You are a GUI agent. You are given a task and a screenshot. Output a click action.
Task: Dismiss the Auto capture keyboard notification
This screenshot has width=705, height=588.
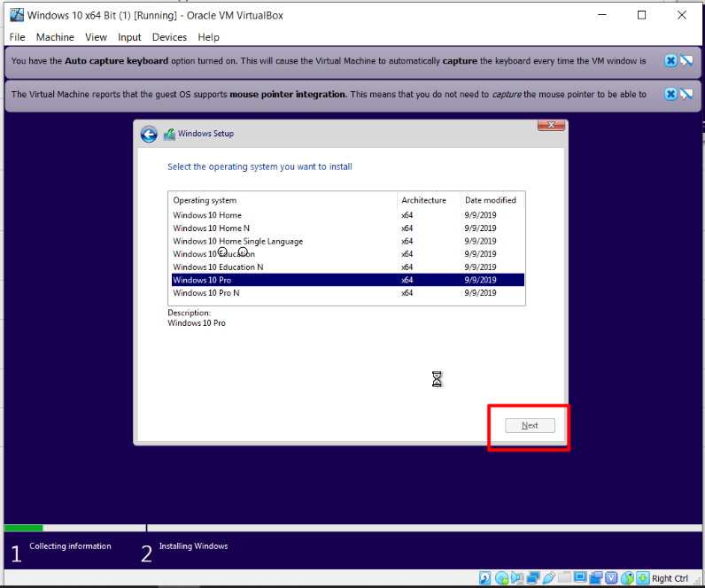pyautogui.click(x=670, y=61)
